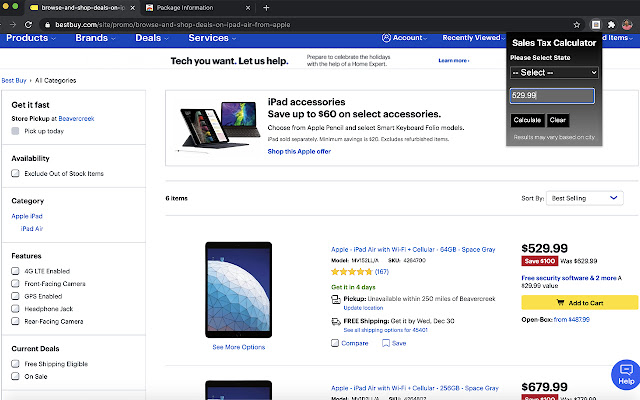Switch to the Package Information tab
Image resolution: width=640 pixels, height=400 pixels.
(192, 7)
